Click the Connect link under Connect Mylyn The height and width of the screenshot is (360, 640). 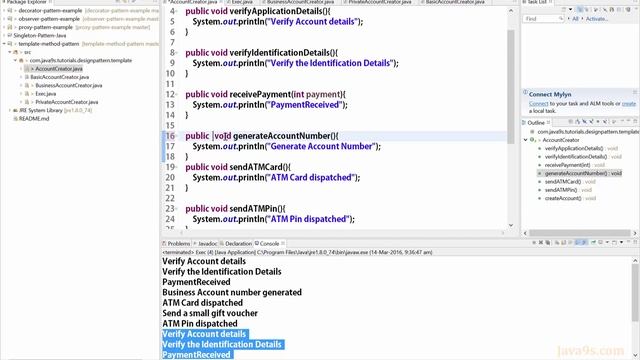538,104
